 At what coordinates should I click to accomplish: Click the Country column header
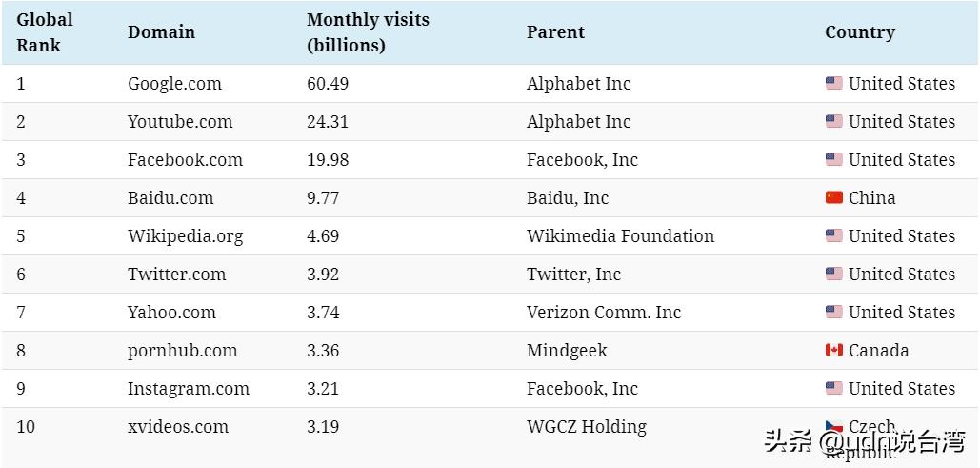[x=859, y=32]
